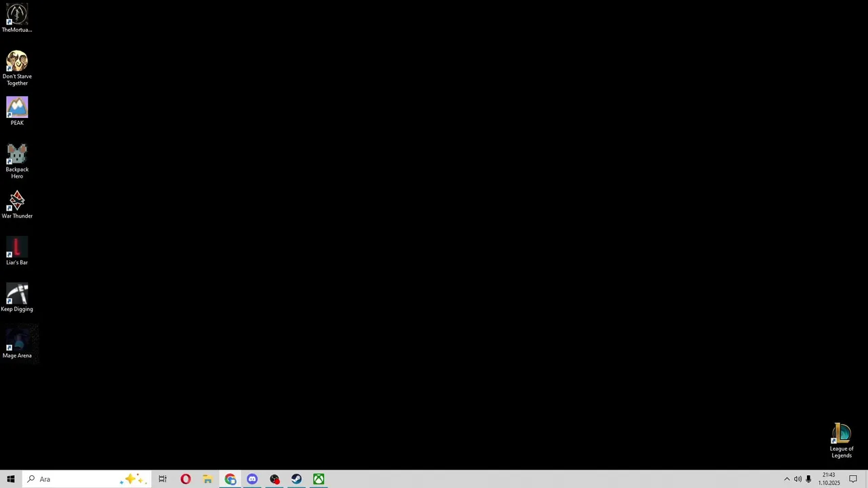This screenshot has height=488, width=868.
Task: Select the PEAK game shortcut
Action: [x=17, y=111]
